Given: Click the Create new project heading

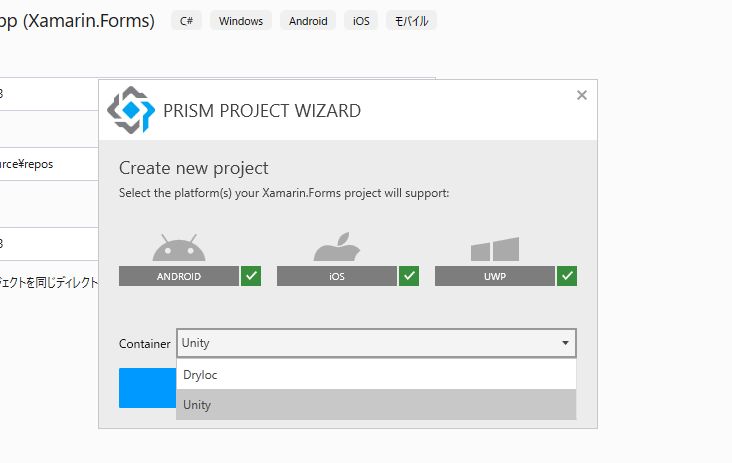Looking at the screenshot, I should (x=194, y=168).
